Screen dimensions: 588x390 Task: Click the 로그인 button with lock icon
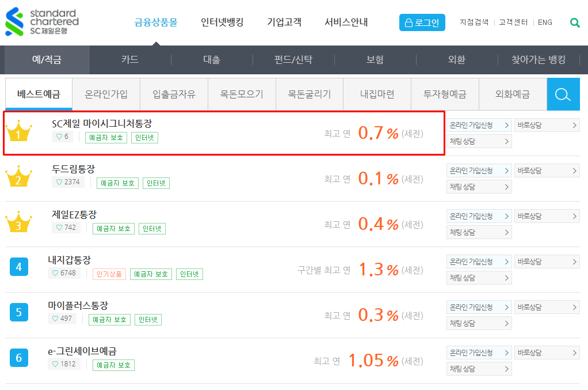point(422,22)
